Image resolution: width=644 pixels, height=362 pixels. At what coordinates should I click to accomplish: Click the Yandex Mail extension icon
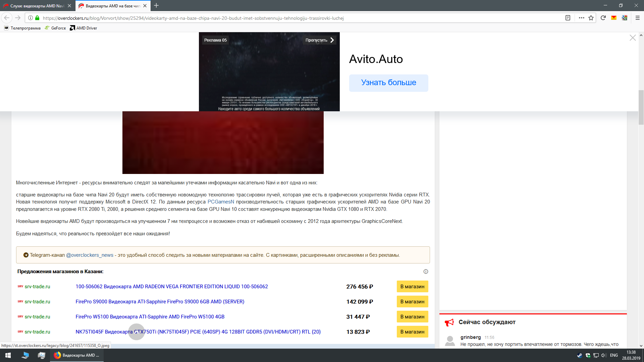614,18
